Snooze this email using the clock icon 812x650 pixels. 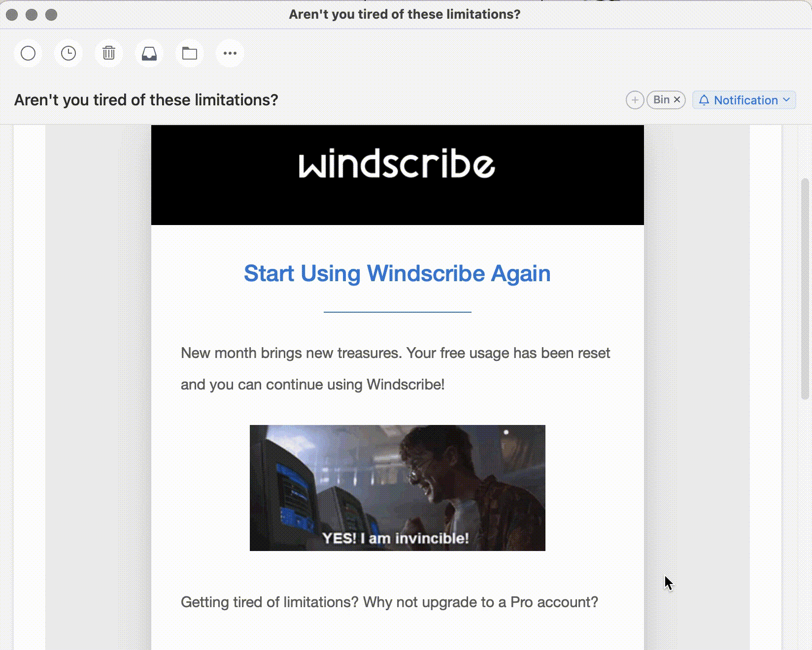pos(68,53)
